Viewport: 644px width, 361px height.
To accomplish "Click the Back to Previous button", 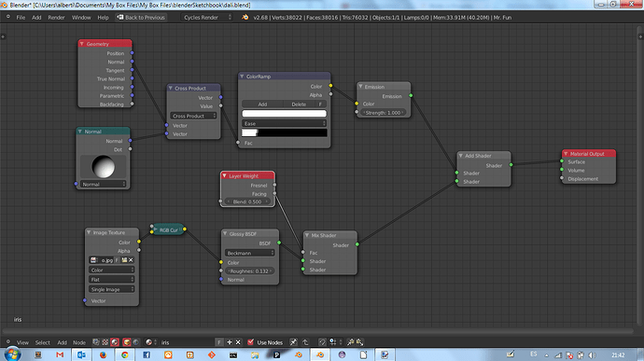I will pyautogui.click(x=141, y=17).
